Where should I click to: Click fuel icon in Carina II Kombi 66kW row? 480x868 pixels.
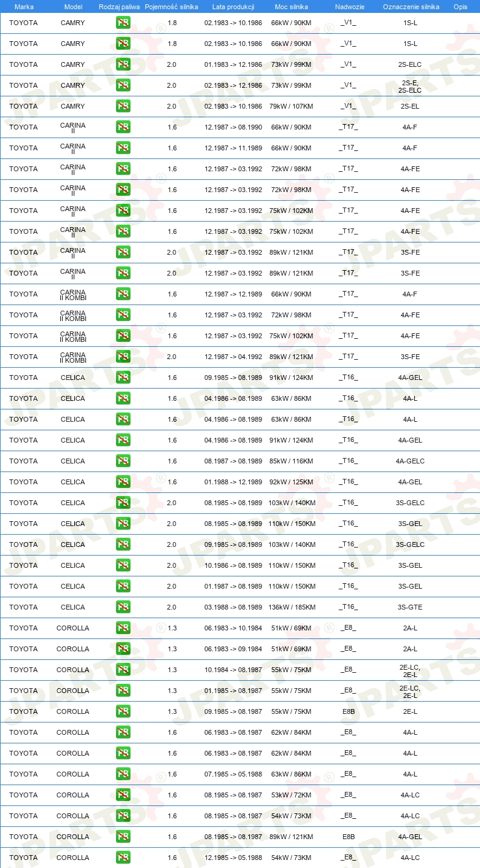click(x=123, y=294)
